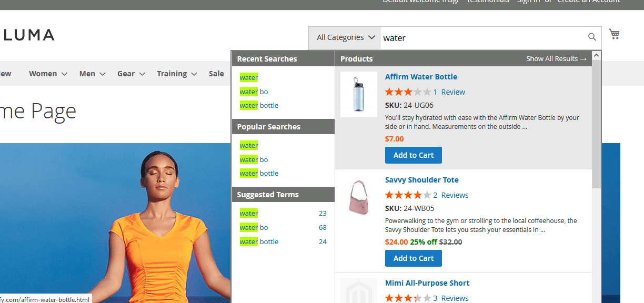Expand the Women menu
Image resolution: width=644 pixels, height=303 pixels.
pyautogui.click(x=48, y=74)
